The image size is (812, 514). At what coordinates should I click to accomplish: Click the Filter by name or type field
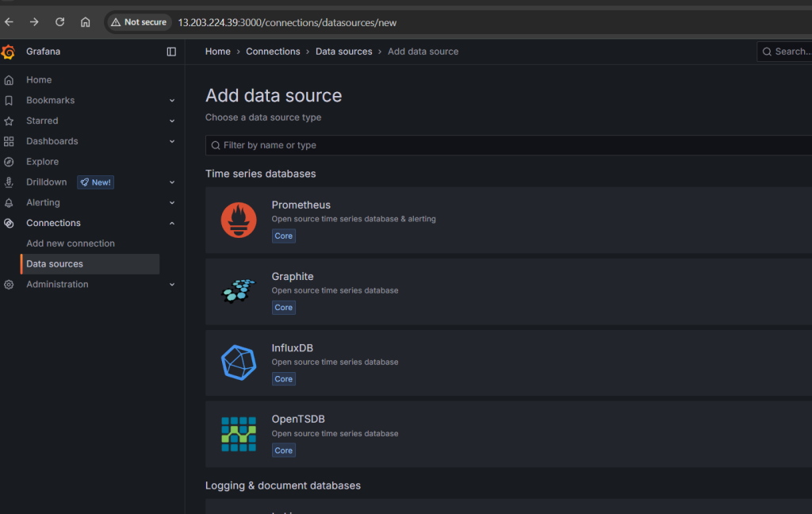coord(508,146)
